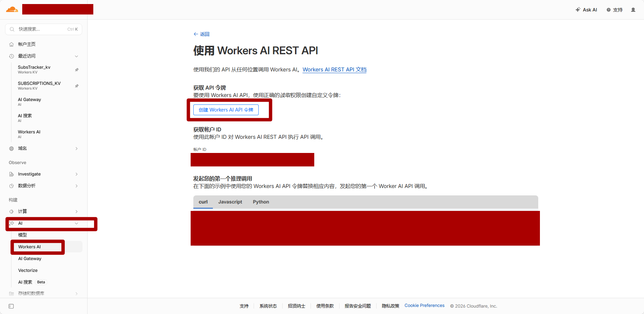Click the 计算 diamond icon
The height and width of the screenshot is (314, 644).
click(x=11, y=212)
